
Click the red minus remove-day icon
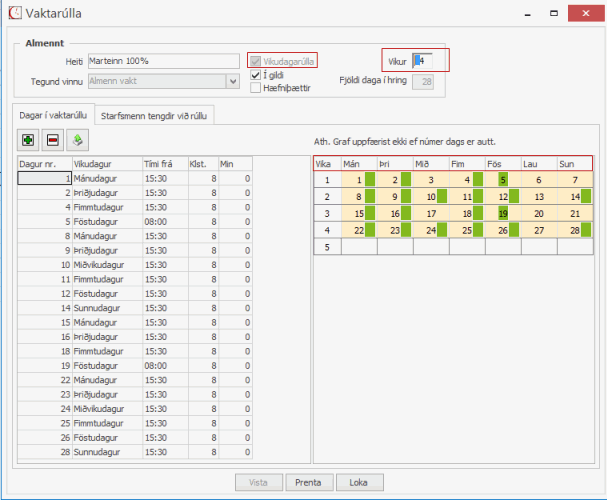tap(53, 140)
